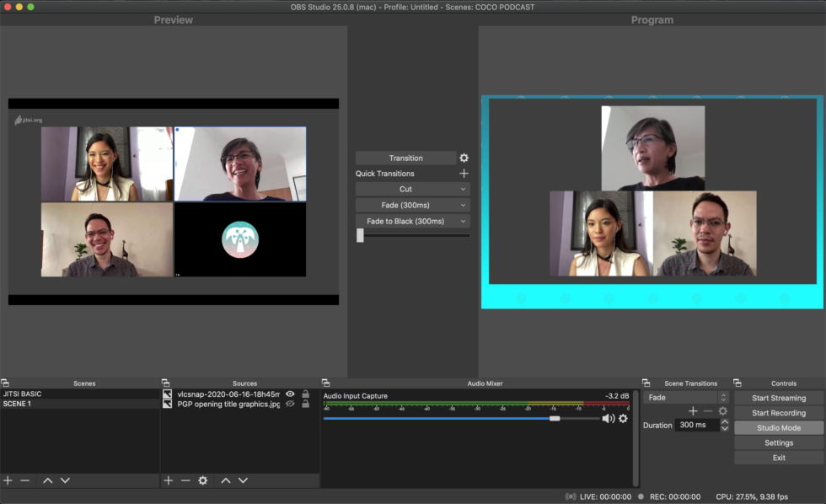The image size is (826, 504).
Task: Open source properties via the gear icon
Action: click(202, 480)
